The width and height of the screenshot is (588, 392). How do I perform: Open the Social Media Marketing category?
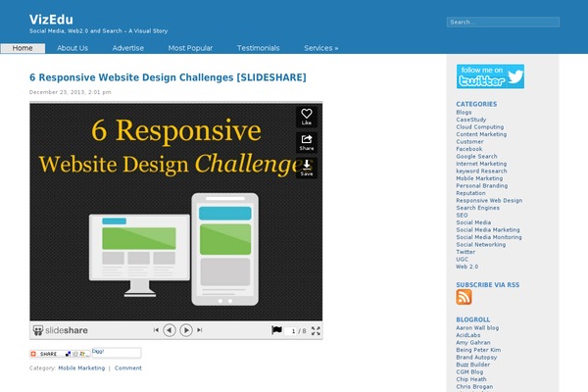pyautogui.click(x=487, y=229)
